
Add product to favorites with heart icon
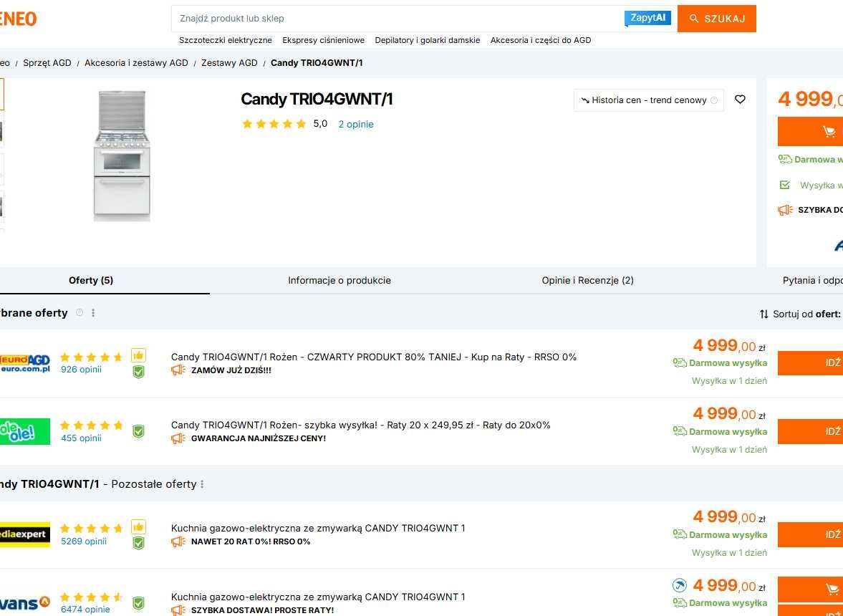741,100
